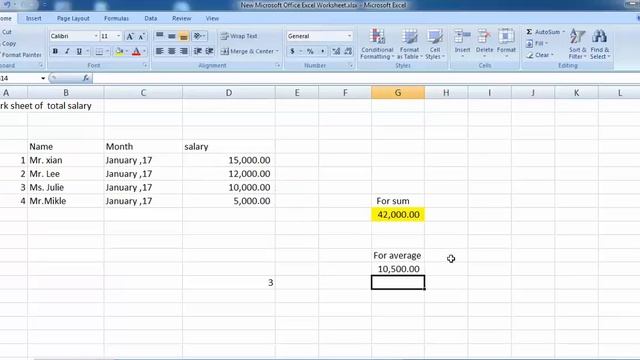Open the Clear menu
This screenshot has width=640, height=360.
[x=540, y=55]
